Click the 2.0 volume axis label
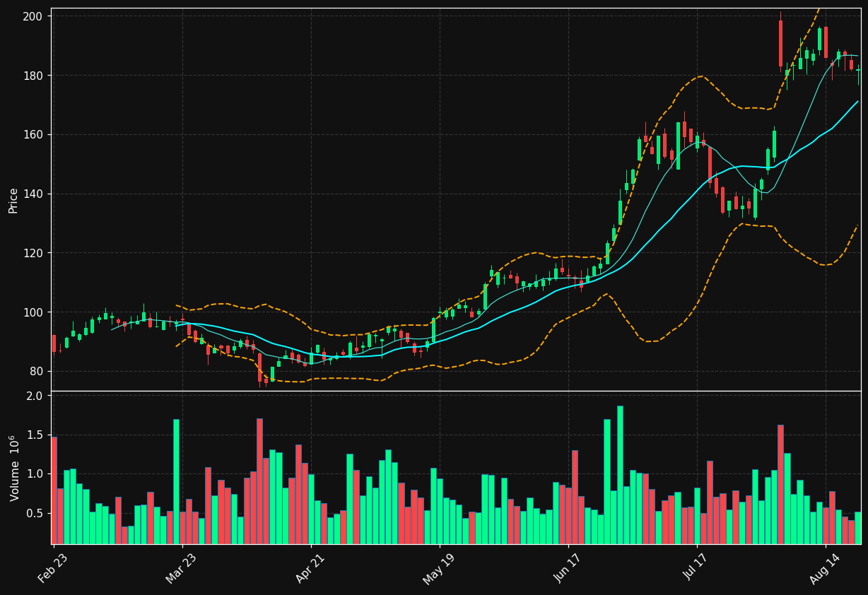Screen dimensions: 868x595 click(35, 396)
